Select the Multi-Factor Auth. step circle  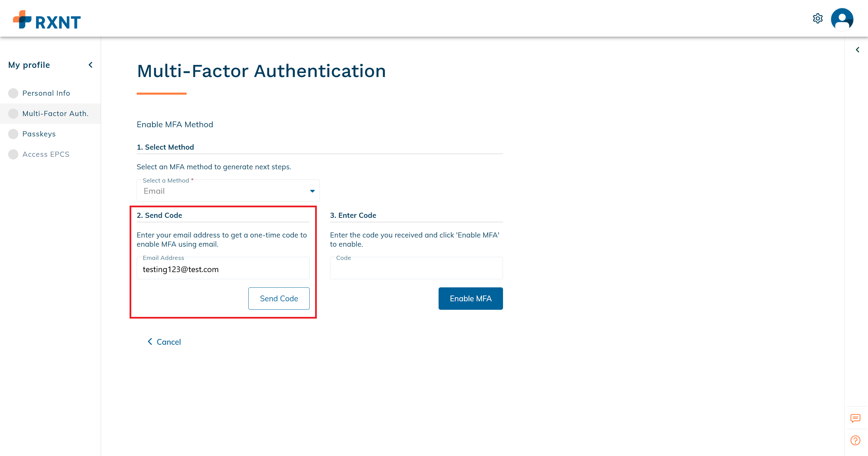[13, 114]
